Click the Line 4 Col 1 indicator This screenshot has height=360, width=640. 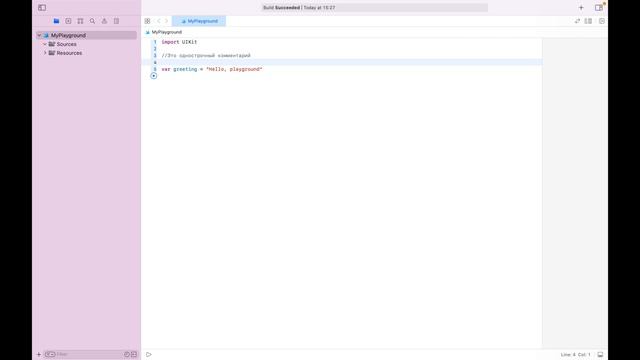pos(575,354)
